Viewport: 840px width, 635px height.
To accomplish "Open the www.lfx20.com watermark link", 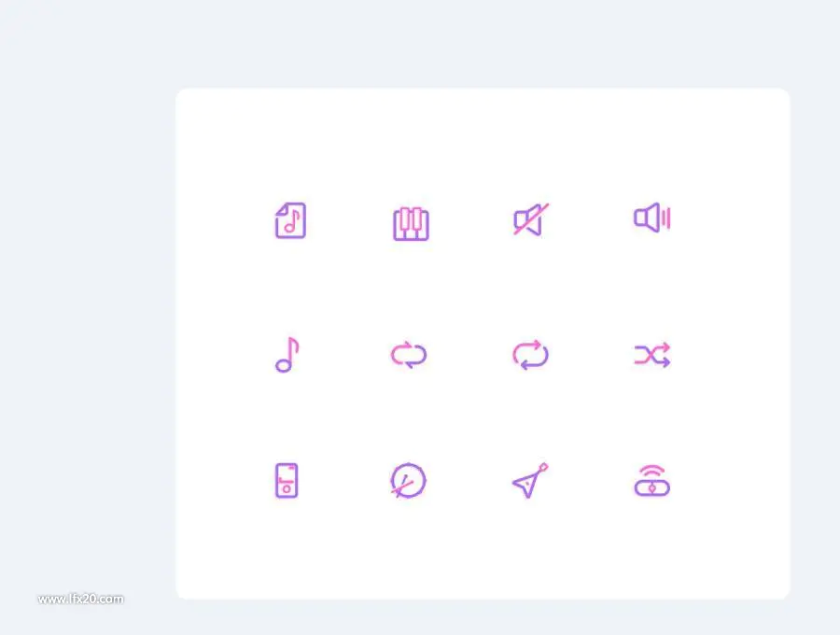I will [x=81, y=600].
